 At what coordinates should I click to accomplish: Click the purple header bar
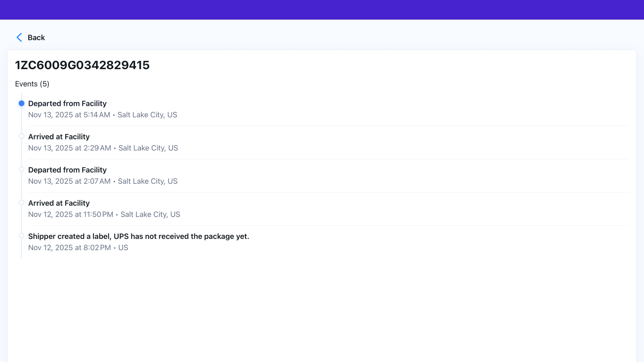(322, 10)
